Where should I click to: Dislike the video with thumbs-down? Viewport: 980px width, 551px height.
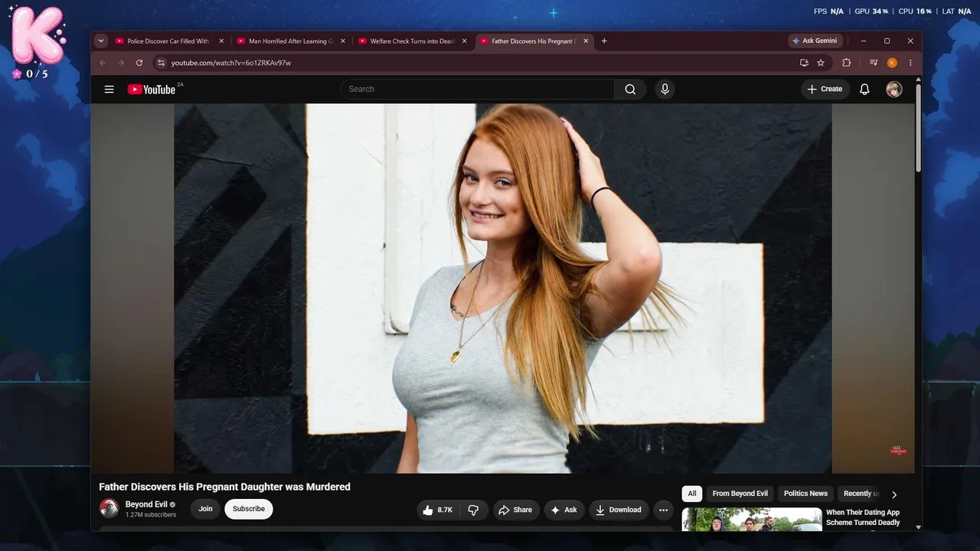(473, 510)
